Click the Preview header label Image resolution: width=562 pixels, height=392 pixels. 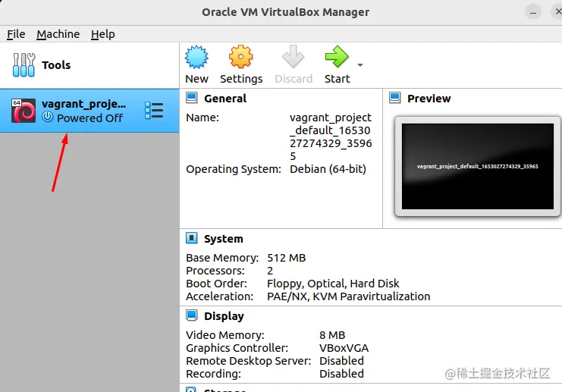coord(429,99)
